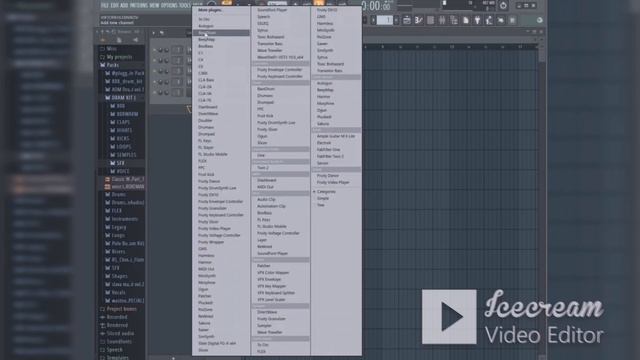Open the Soundfonts folder in browser
640x360 pixels.
pos(119,342)
